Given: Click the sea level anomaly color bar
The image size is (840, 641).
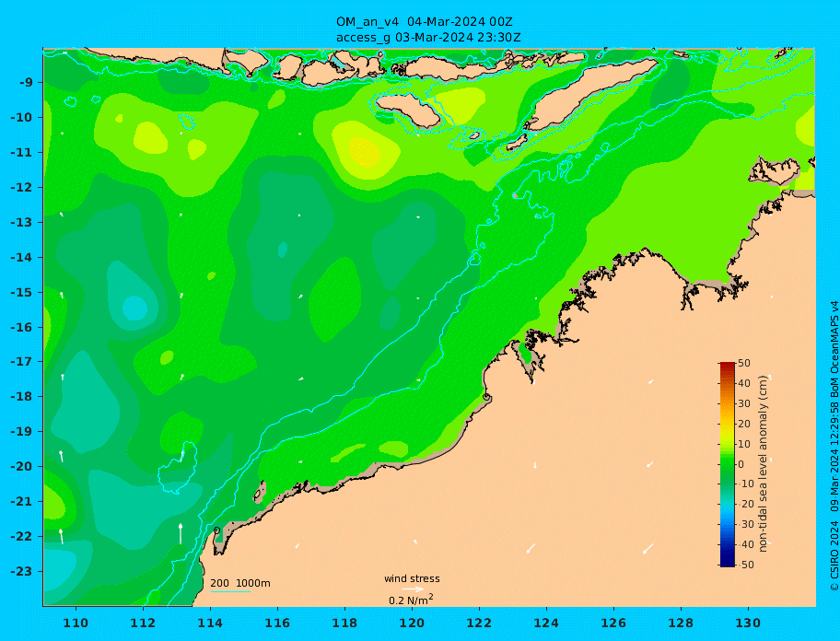Looking at the screenshot, I should pyautogui.click(x=728, y=464).
